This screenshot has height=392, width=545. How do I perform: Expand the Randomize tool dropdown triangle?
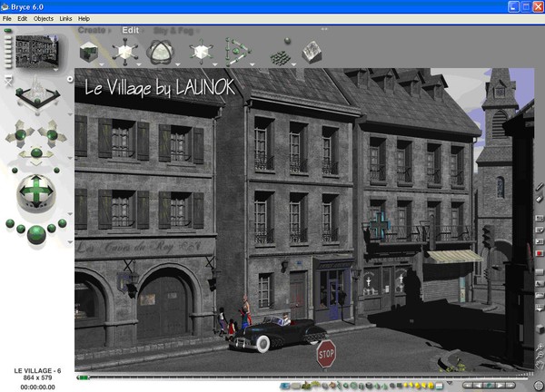[x=293, y=64]
